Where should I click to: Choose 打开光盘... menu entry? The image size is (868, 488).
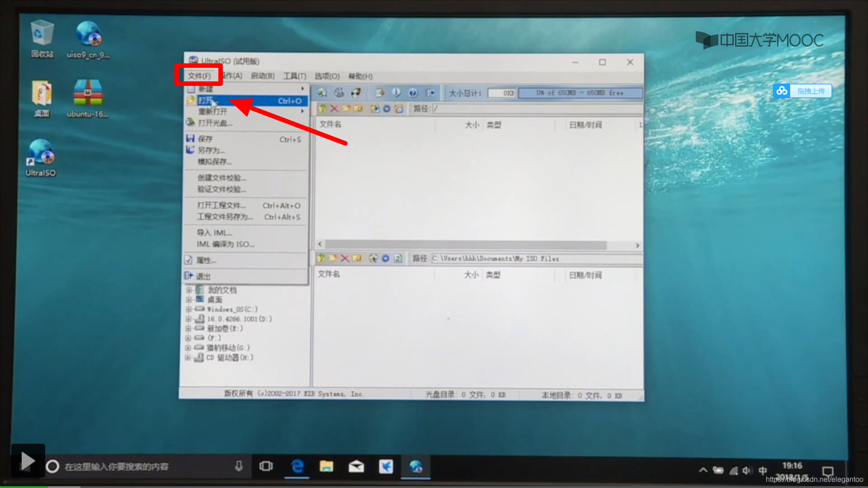pyautogui.click(x=247, y=123)
